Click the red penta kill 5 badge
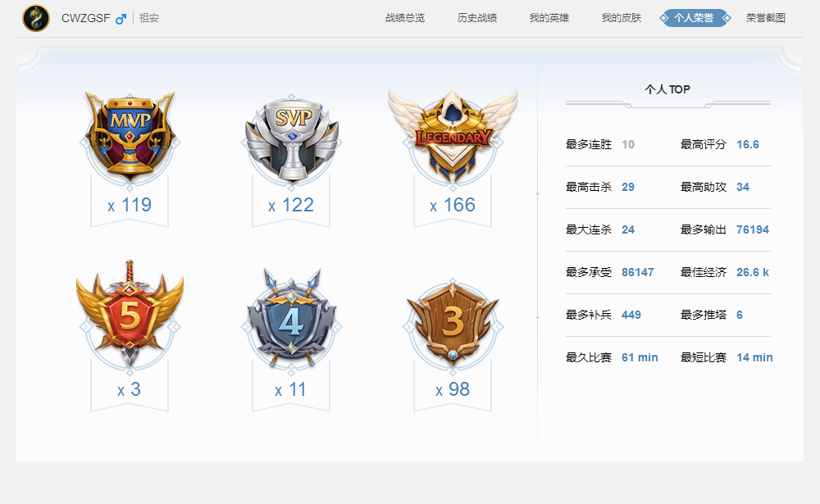The height and width of the screenshot is (504, 820). click(130, 314)
